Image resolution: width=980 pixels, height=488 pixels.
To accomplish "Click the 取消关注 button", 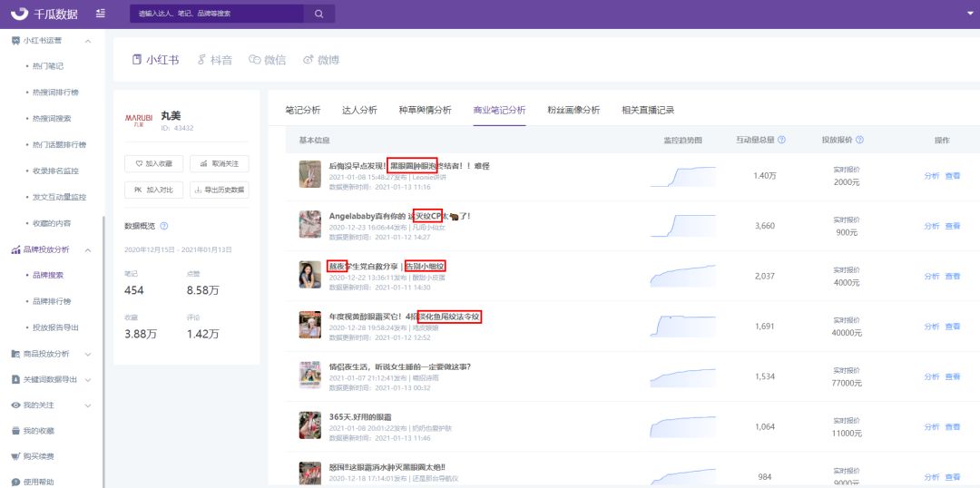I will (x=220, y=163).
